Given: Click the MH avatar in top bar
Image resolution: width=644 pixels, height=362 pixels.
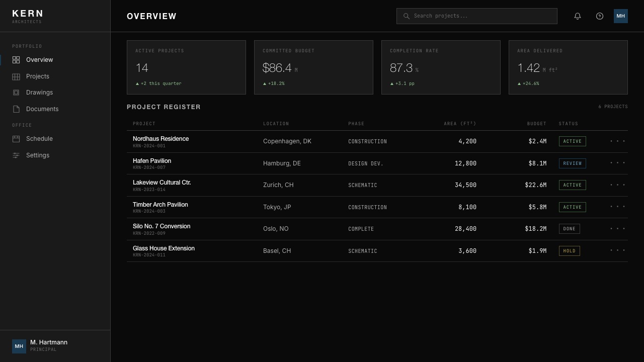Looking at the screenshot, I should click(621, 16).
